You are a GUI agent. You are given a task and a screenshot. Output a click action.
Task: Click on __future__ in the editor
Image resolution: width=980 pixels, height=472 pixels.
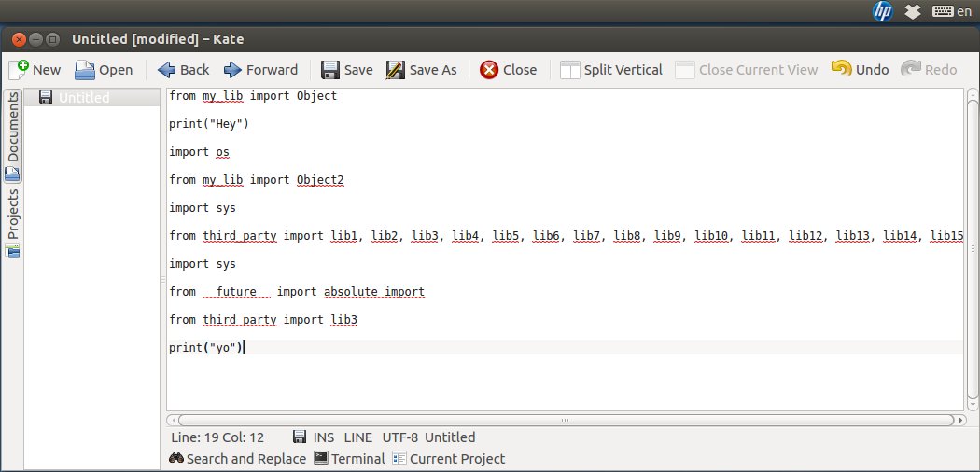click(x=236, y=292)
